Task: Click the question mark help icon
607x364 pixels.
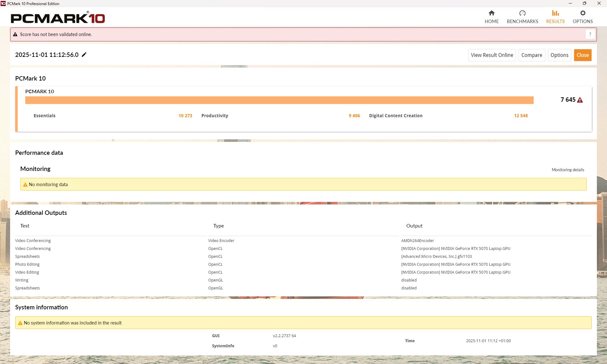Action: 590,34
